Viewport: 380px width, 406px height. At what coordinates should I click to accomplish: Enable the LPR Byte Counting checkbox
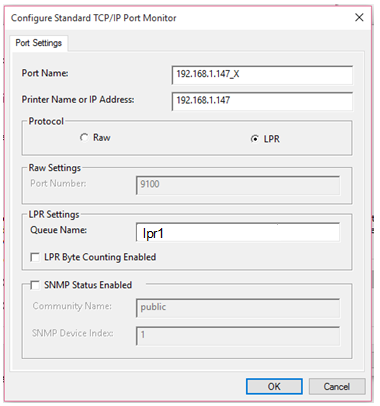[x=35, y=257]
